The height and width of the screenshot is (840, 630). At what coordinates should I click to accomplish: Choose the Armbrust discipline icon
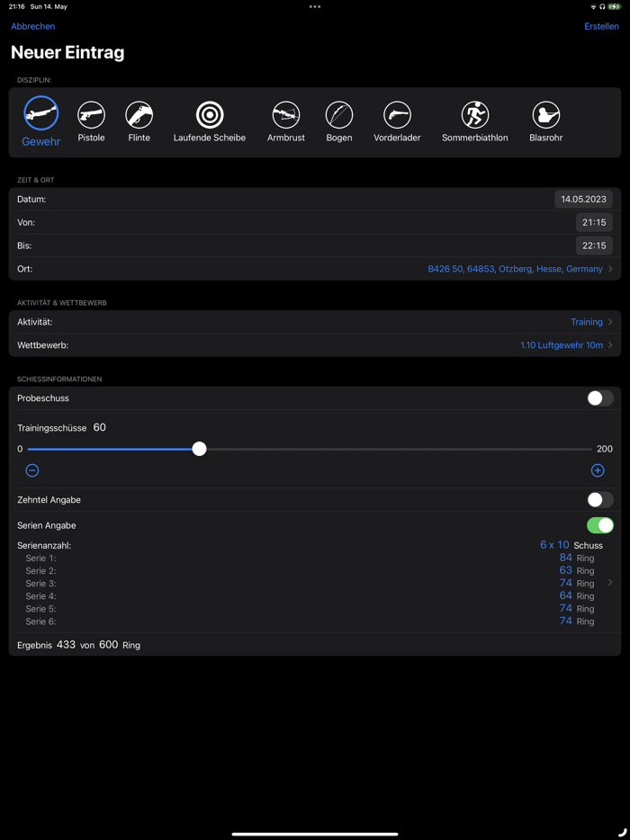point(286,114)
